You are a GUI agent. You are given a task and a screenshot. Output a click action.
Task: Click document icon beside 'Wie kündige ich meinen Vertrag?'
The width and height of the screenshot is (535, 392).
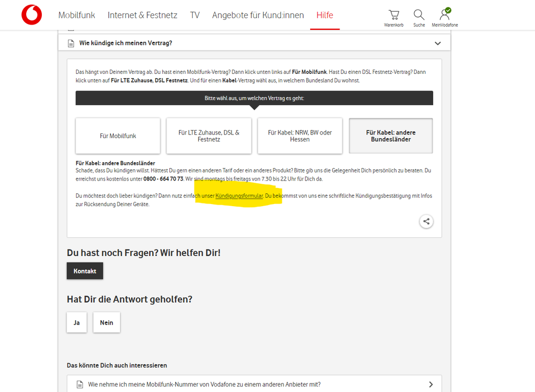71,43
